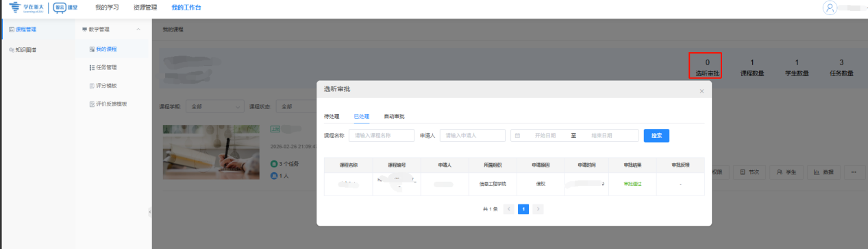Click the 学生 button on the course row
868x249 pixels.
(786, 172)
